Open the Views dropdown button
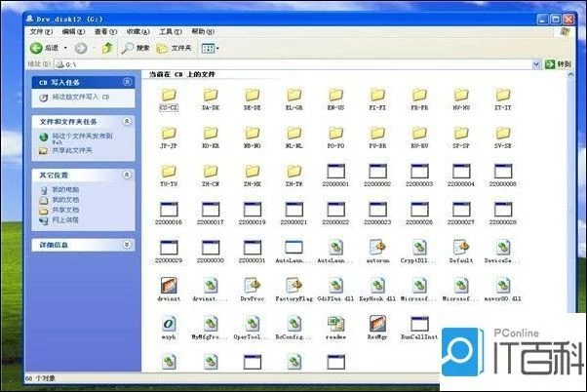This screenshot has width=587, height=392. pyautogui.click(x=210, y=49)
